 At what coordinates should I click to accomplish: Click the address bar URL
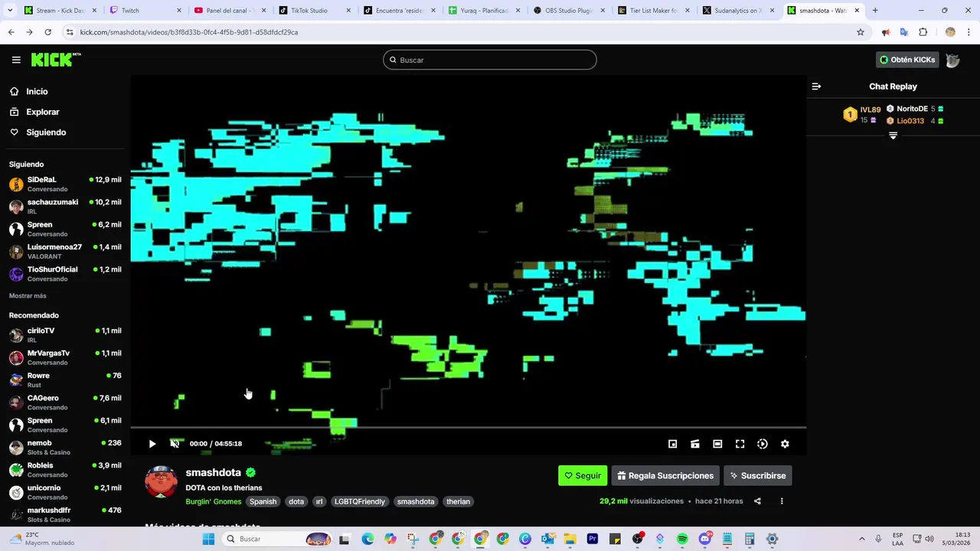click(188, 32)
